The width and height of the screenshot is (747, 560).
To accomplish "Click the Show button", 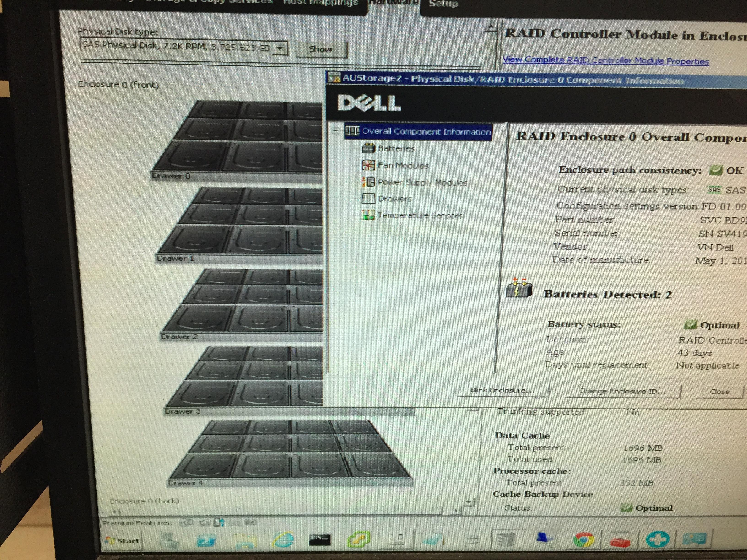I will pos(320,50).
